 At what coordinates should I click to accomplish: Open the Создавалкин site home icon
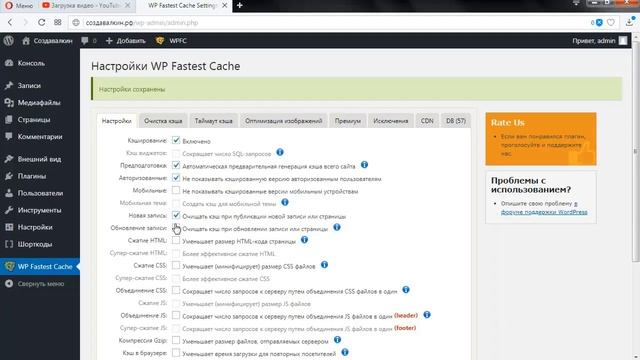26,41
